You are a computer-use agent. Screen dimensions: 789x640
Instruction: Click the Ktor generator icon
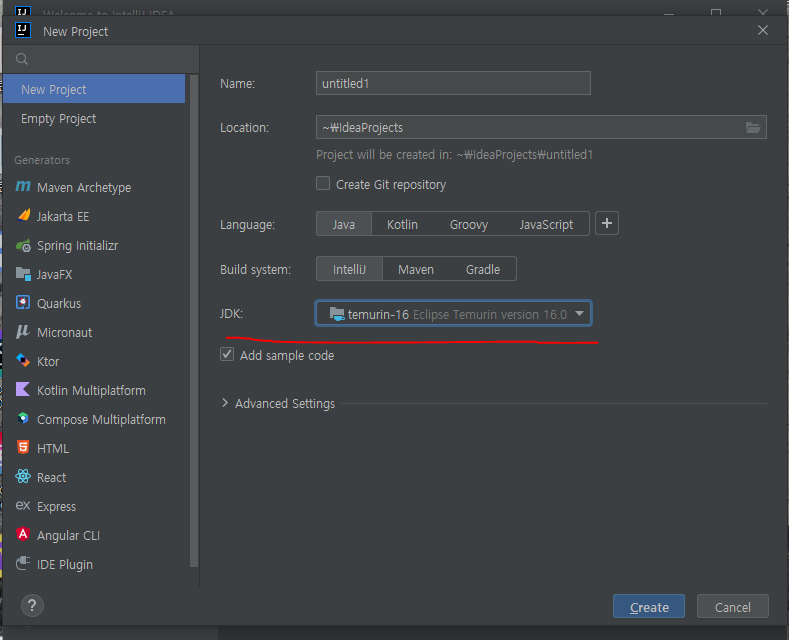[x=23, y=361]
